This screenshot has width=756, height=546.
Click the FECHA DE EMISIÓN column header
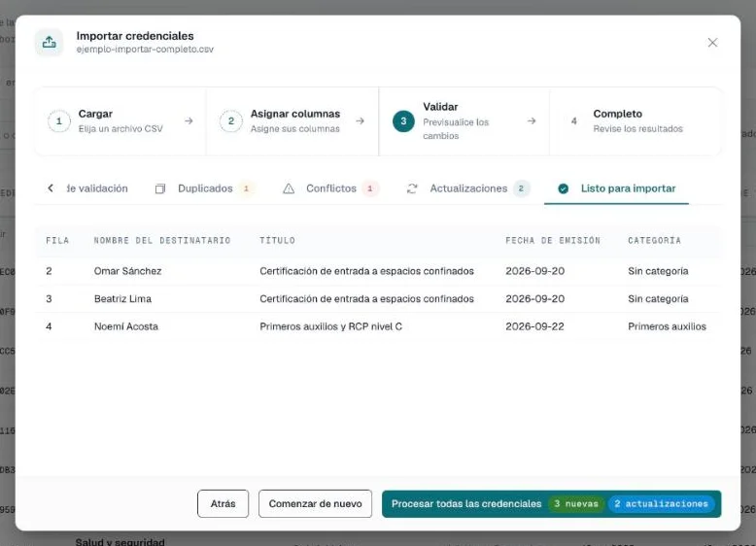553,241
